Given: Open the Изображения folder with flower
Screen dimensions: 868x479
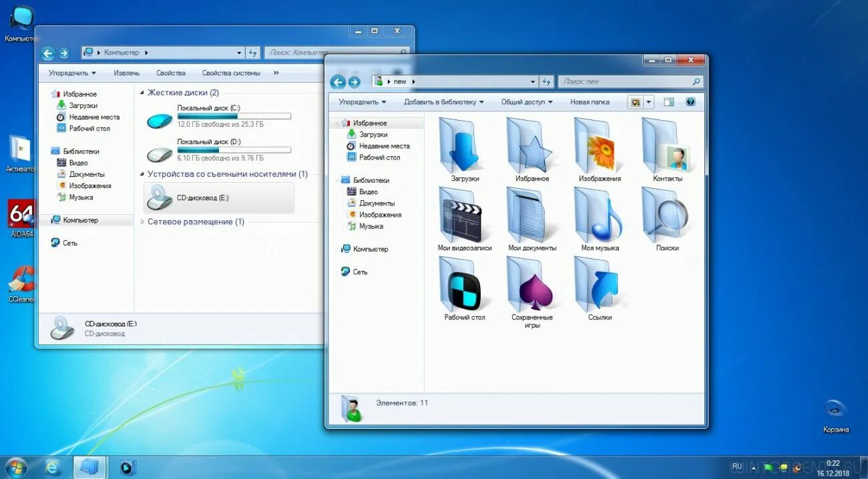Looking at the screenshot, I should (x=600, y=149).
